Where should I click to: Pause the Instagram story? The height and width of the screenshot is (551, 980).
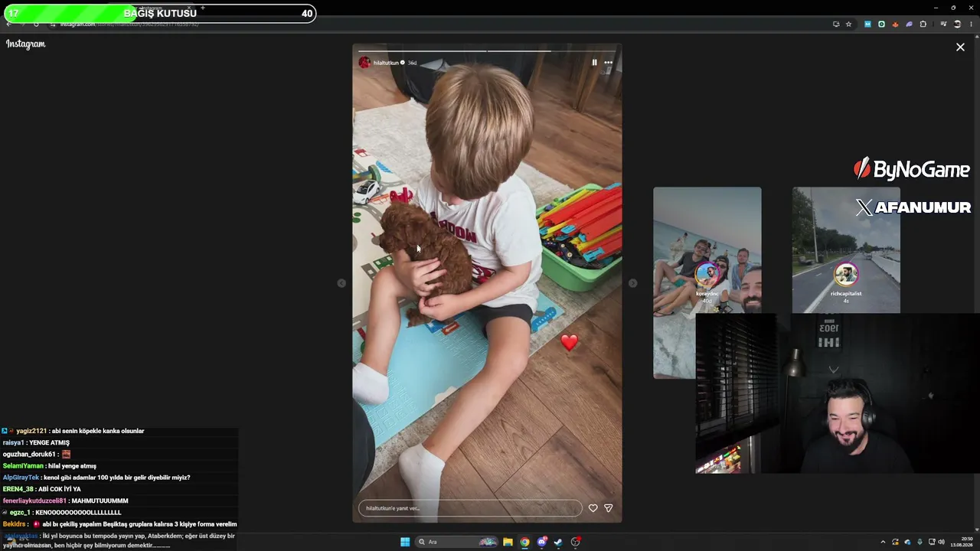tap(594, 63)
